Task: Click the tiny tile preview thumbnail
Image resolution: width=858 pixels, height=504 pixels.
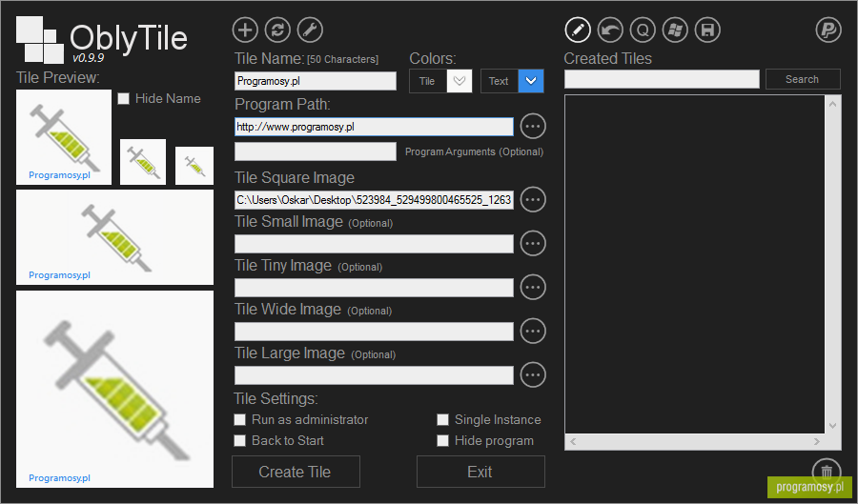Action: coord(194,166)
